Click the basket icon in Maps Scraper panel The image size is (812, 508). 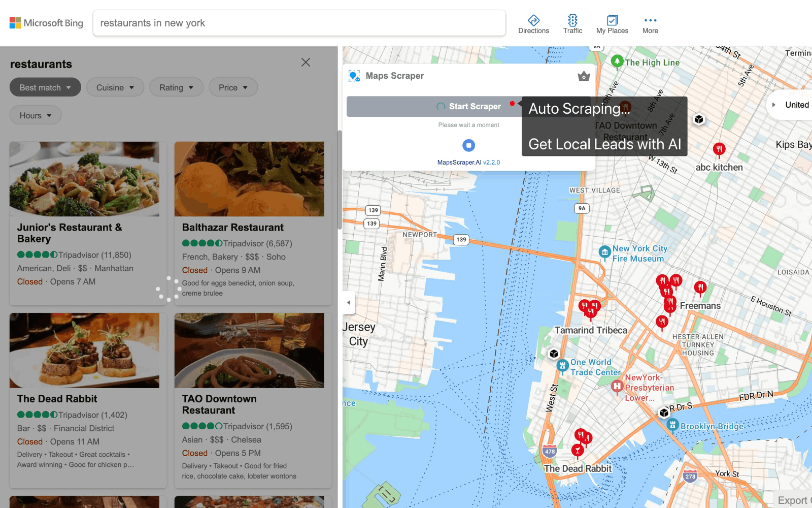click(x=584, y=76)
